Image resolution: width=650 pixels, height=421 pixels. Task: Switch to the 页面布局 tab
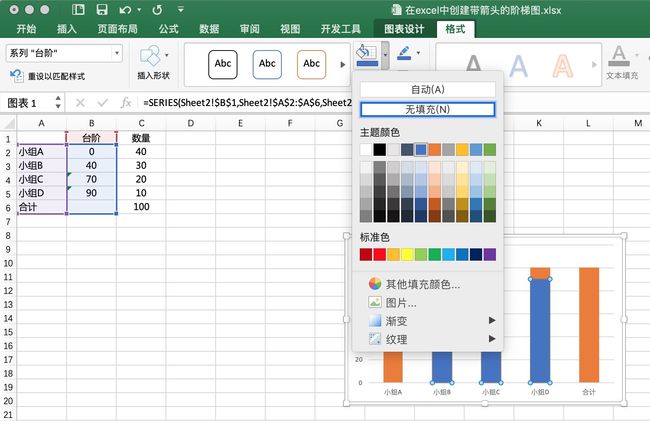(x=117, y=29)
